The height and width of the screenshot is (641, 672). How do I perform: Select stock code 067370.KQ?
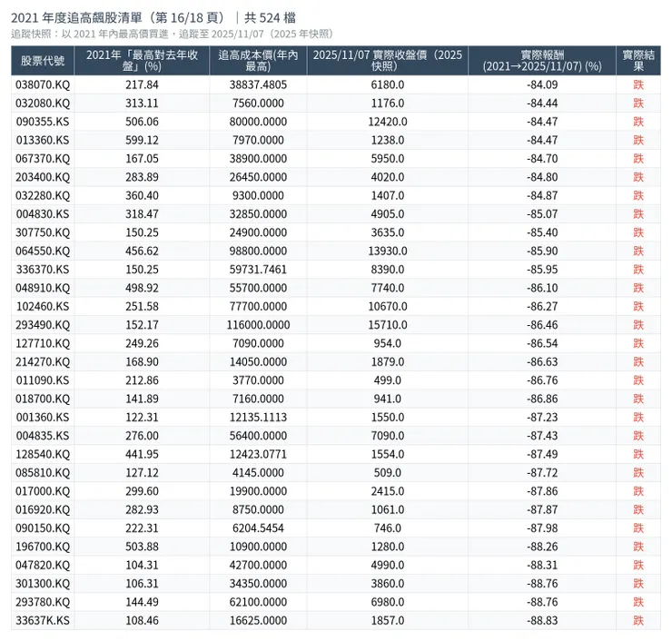click(43, 159)
